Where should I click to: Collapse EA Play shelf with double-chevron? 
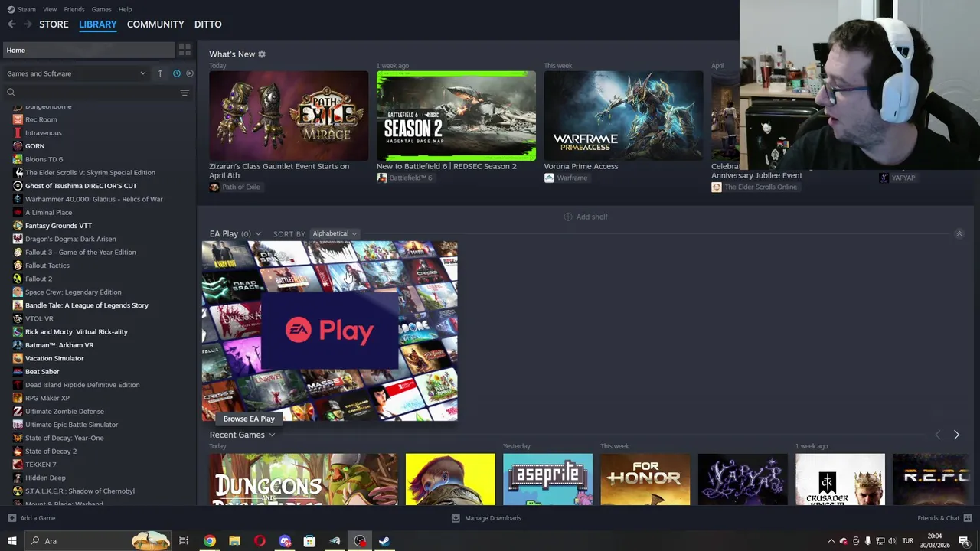tap(959, 233)
